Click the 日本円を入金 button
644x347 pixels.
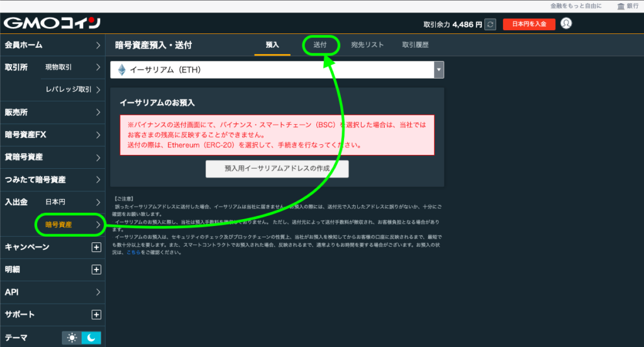coord(529,25)
